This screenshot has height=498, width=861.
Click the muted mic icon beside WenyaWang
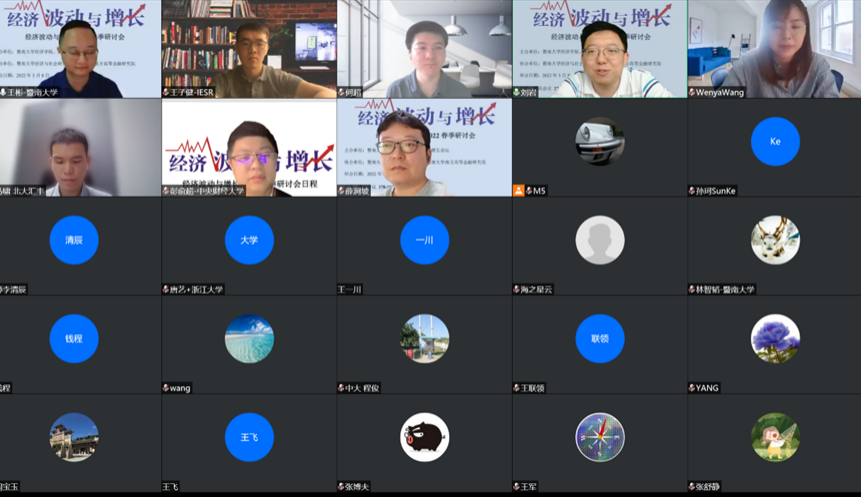[x=692, y=92]
